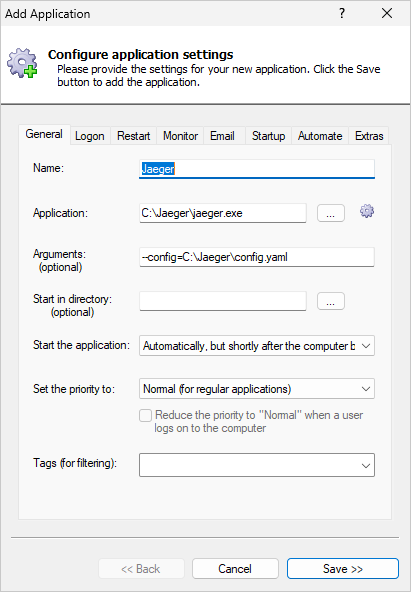Viewport: 411px width, 592px height.
Task: Open the Extras tab
Action: click(x=369, y=136)
